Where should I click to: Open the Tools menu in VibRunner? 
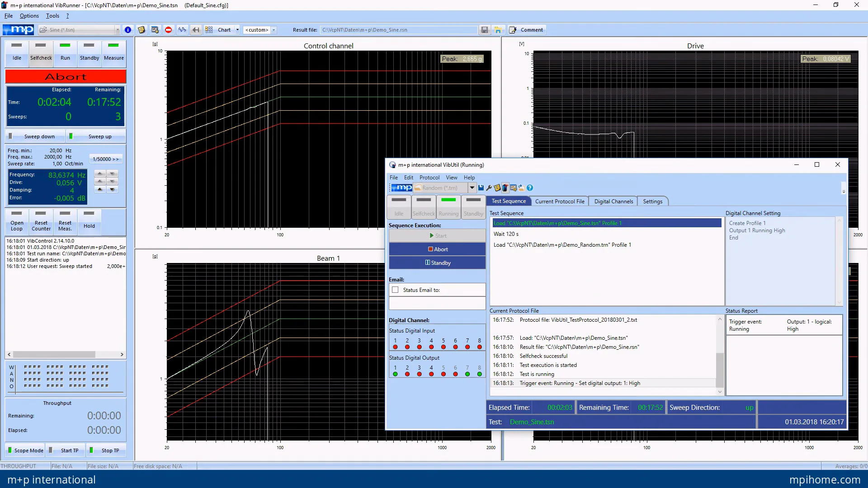click(x=52, y=16)
